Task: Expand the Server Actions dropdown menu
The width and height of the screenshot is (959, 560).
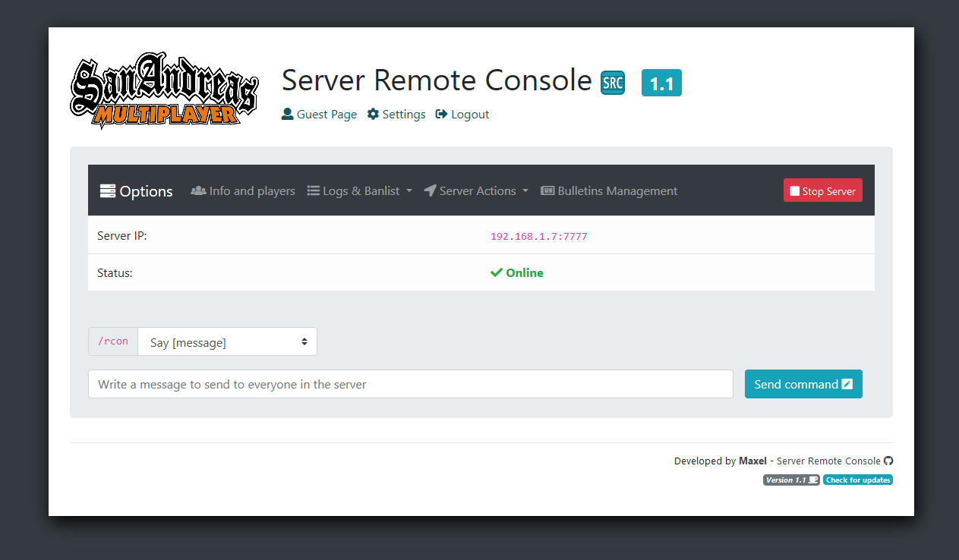Action: (x=476, y=191)
